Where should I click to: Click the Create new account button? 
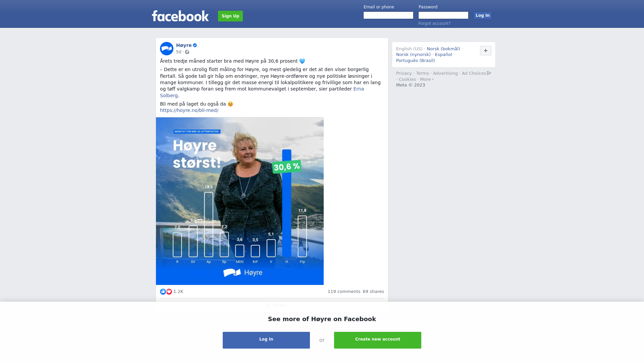[x=378, y=340]
